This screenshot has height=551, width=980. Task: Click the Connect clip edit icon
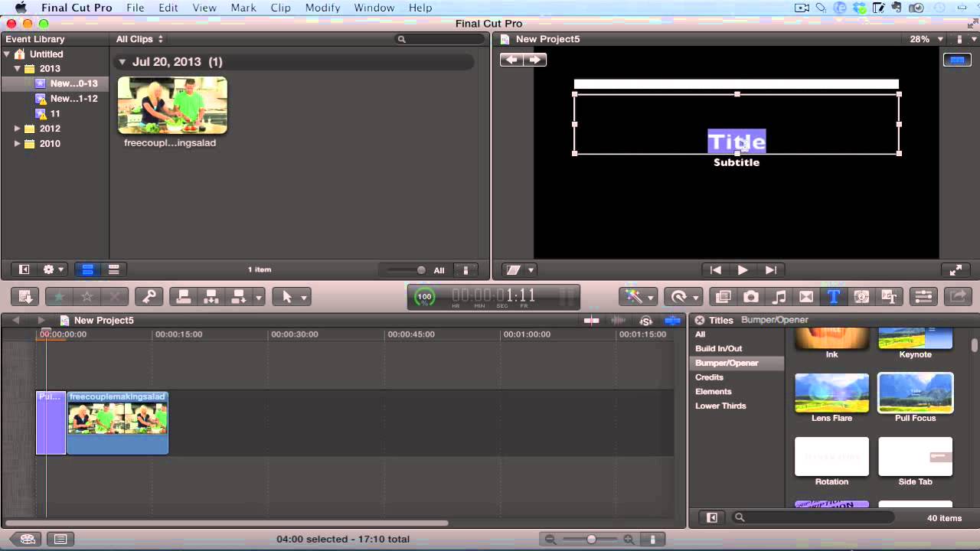point(184,297)
